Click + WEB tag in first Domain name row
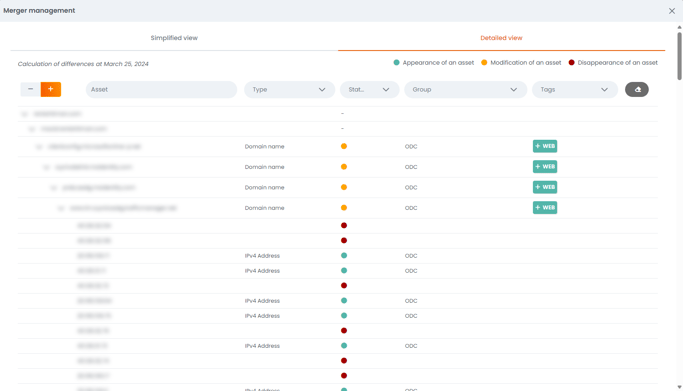This screenshot has width=683, height=391. click(x=545, y=146)
